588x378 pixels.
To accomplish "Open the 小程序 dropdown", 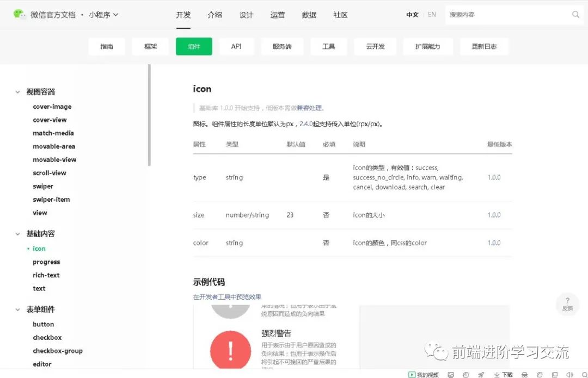I will [103, 15].
